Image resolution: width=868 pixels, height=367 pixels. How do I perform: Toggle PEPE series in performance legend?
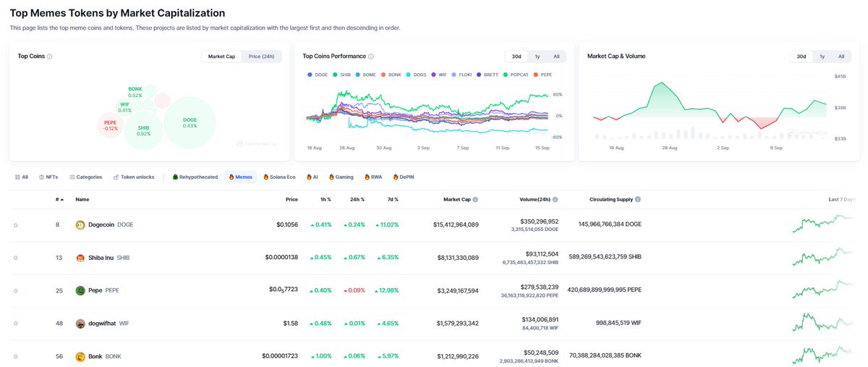(x=542, y=74)
